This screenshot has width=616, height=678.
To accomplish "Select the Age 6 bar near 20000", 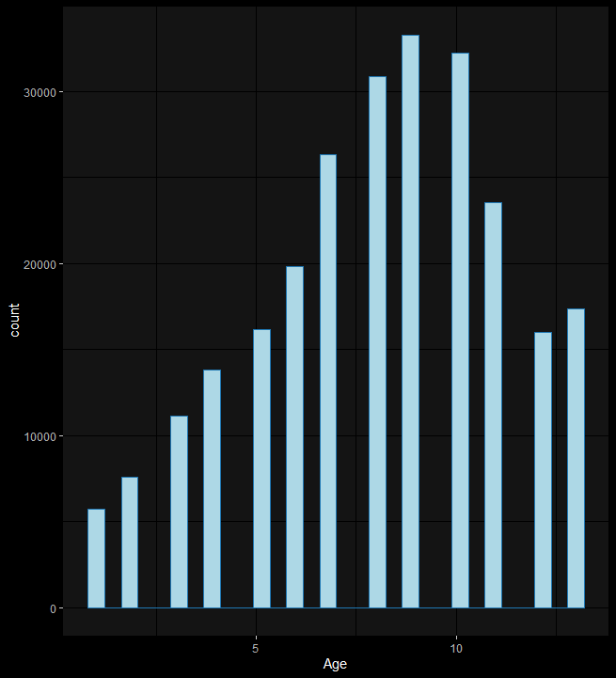I will (x=294, y=437).
